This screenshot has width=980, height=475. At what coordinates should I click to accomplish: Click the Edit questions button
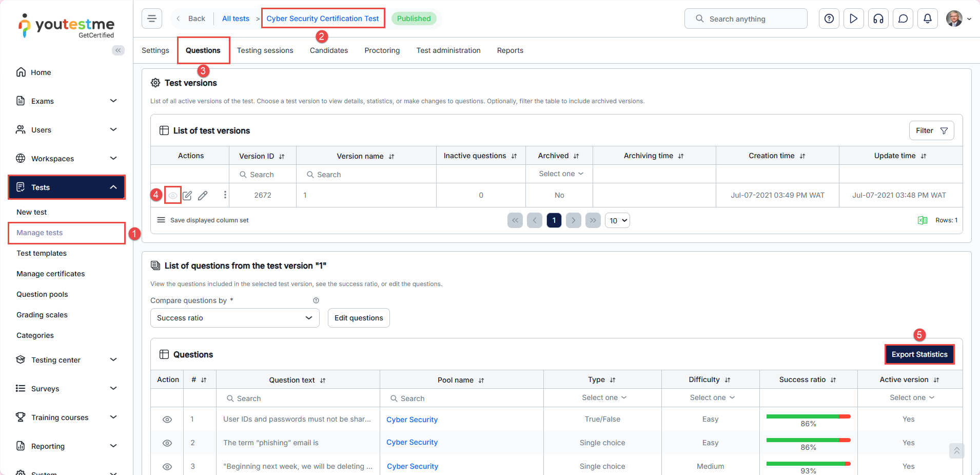pos(359,318)
